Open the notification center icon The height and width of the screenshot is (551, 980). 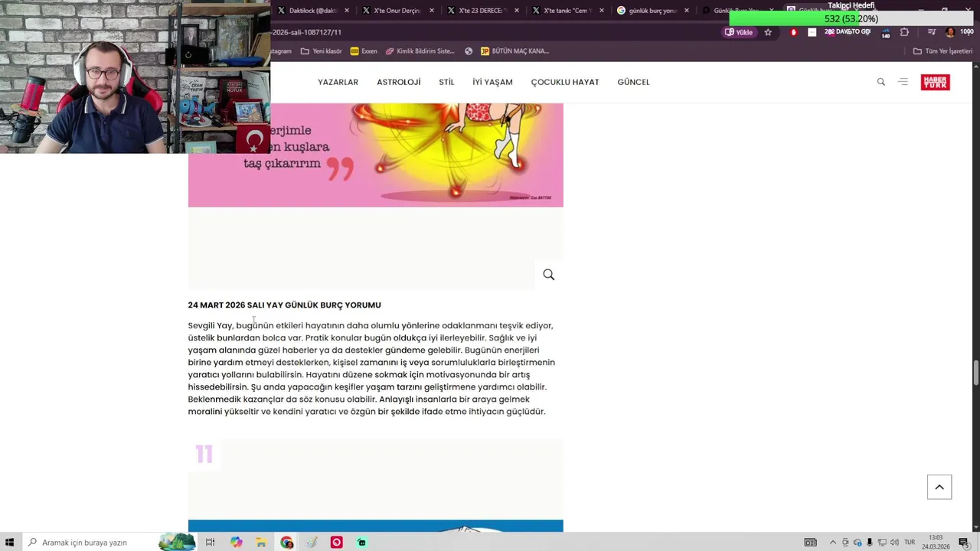point(963,542)
